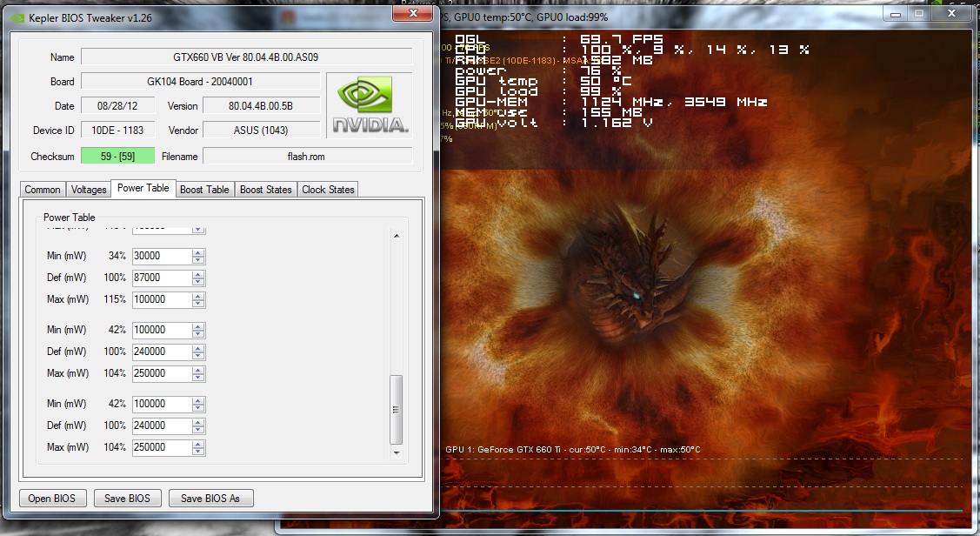Image resolution: width=980 pixels, height=536 pixels.
Task: Click the Vendor field ASUS (1043)
Action: (261, 131)
